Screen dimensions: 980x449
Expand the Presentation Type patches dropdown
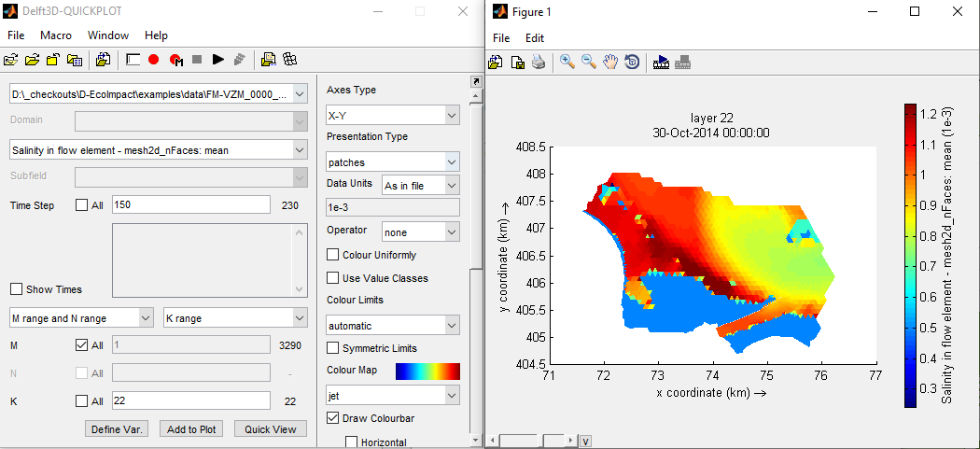(393, 162)
